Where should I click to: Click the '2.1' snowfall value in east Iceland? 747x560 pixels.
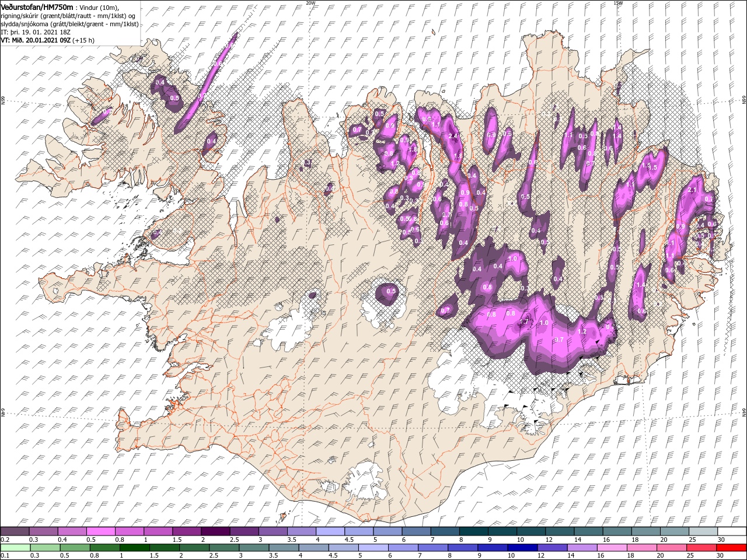693,190
